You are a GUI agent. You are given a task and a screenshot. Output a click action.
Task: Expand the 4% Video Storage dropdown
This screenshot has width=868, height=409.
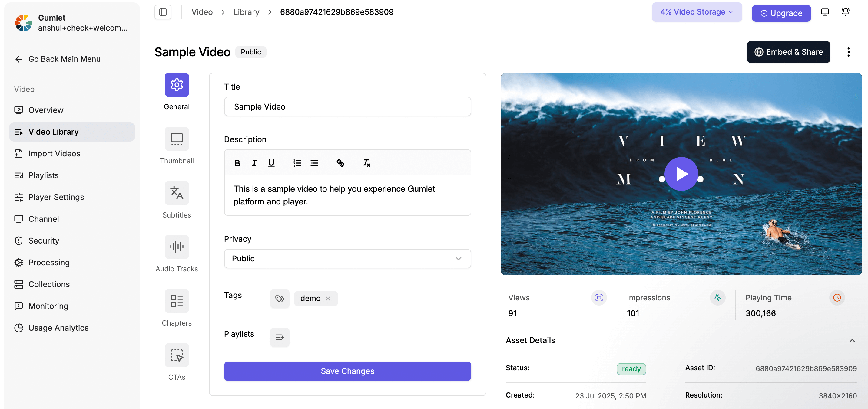(x=697, y=12)
